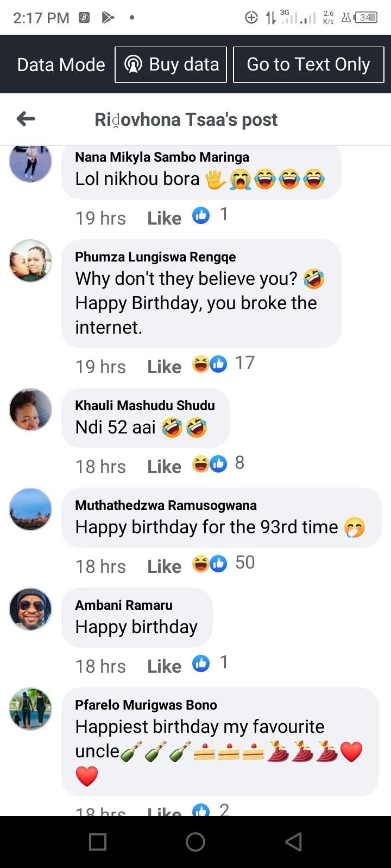Tap Khauli Mashudu Shudu's avatar
Viewport: 391px width, 868px height.
[x=31, y=410]
